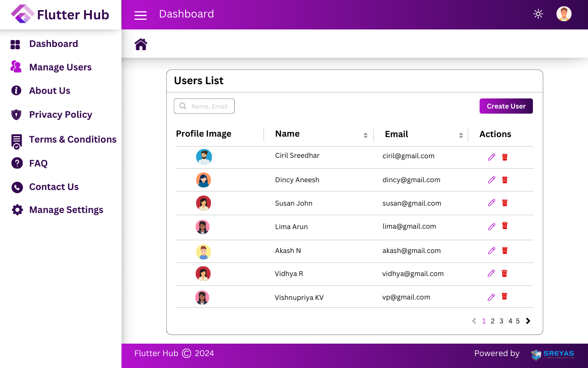Click edit pencil for Susan John
The width and height of the screenshot is (588, 368).
(x=492, y=203)
